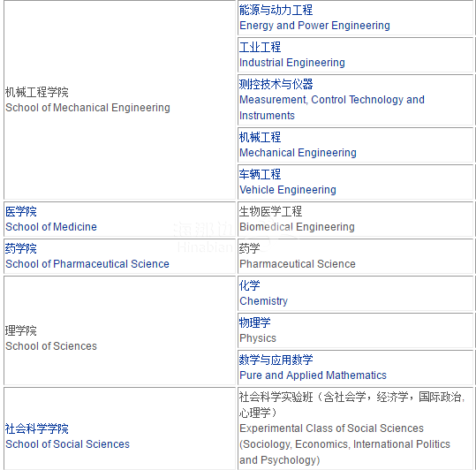The image size is (476, 470).
Task: Open Measurement, Control Technology and Instruments link
Action: coord(332,108)
